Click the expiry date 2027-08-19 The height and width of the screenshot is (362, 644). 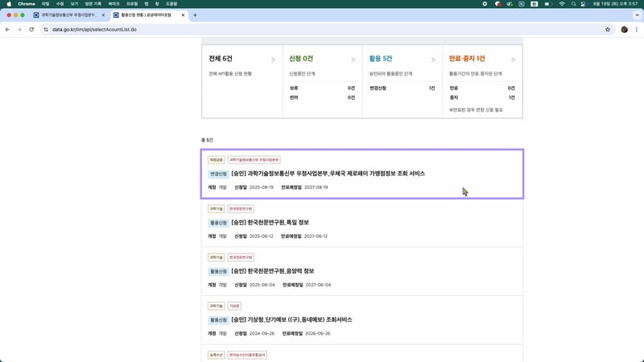coord(316,187)
